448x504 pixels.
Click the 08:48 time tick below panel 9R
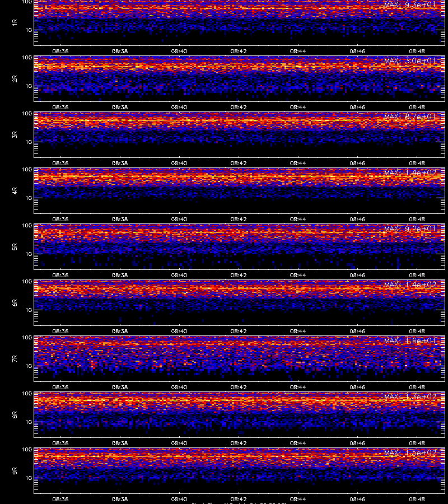[x=417, y=499]
